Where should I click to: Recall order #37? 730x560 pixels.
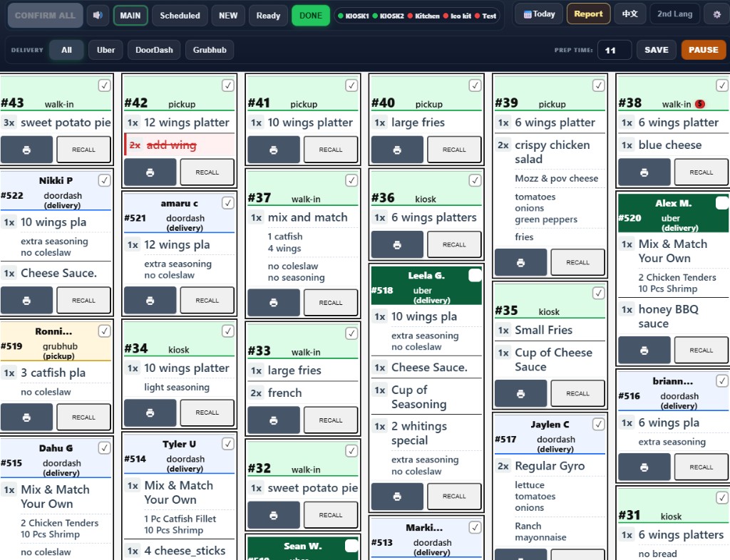tap(331, 303)
